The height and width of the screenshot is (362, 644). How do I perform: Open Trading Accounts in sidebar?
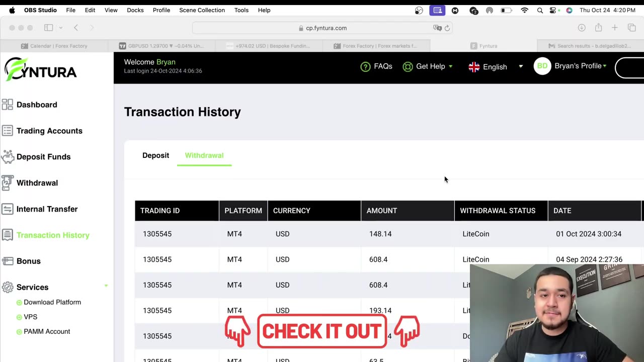(42, 131)
